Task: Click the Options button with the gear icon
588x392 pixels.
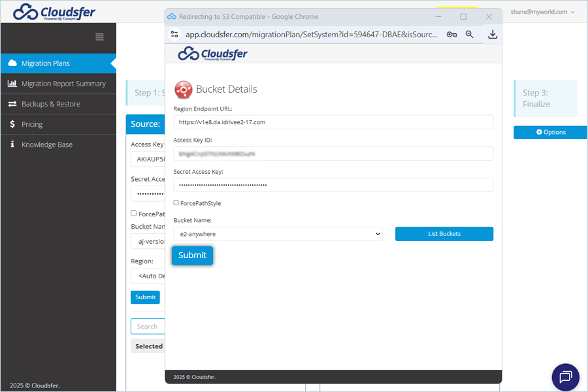Action: click(x=550, y=133)
